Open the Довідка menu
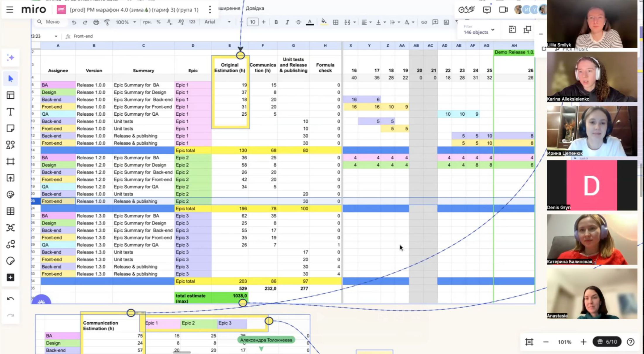 click(x=255, y=8)
